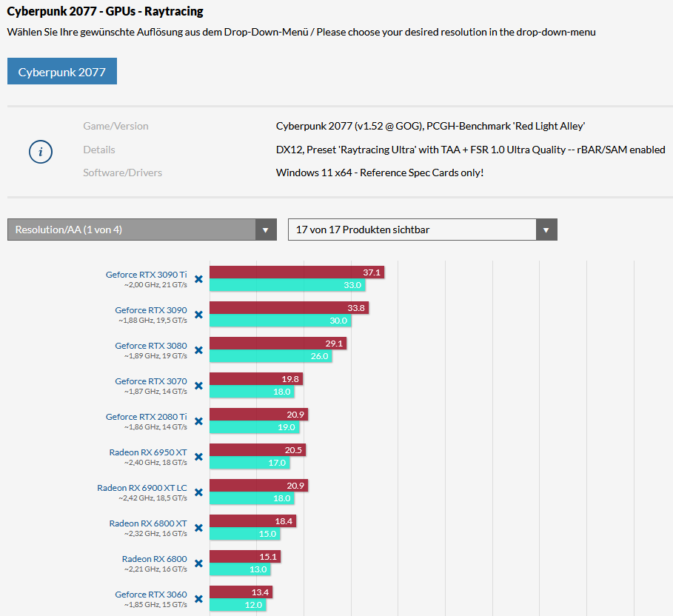The width and height of the screenshot is (673, 616).
Task: Open the 17 von 17 Produkten sichtbar dropdown
Action: point(423,230)
